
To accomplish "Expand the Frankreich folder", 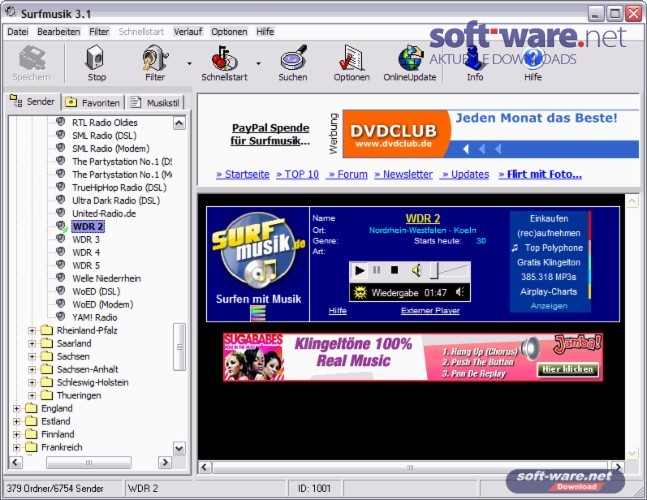I will [16, 448].
